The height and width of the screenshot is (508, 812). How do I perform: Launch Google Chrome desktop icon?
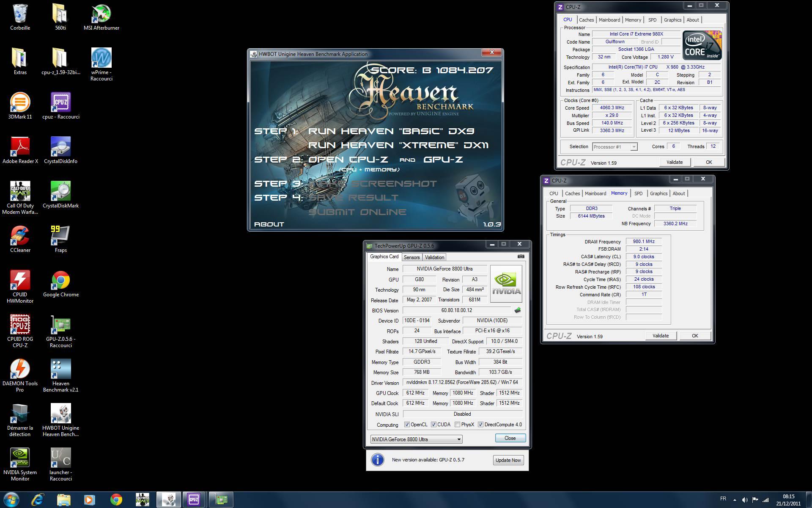click(x=60, y=284)
